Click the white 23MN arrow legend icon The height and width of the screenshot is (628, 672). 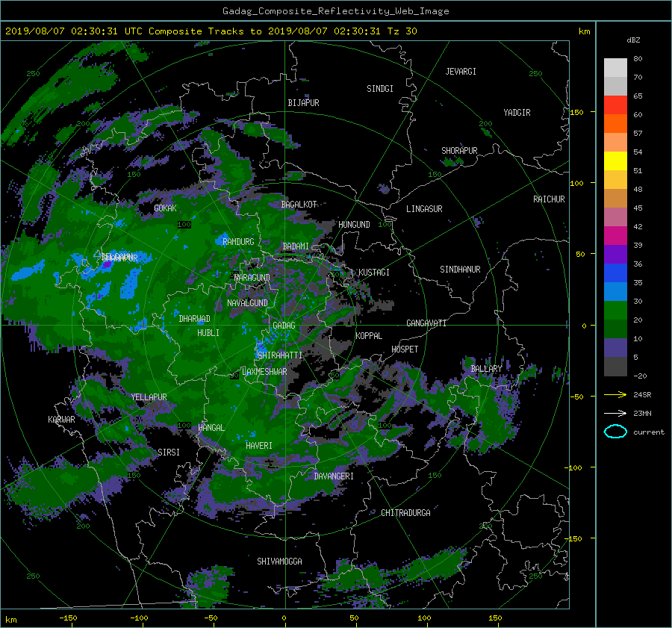[615, 413]
